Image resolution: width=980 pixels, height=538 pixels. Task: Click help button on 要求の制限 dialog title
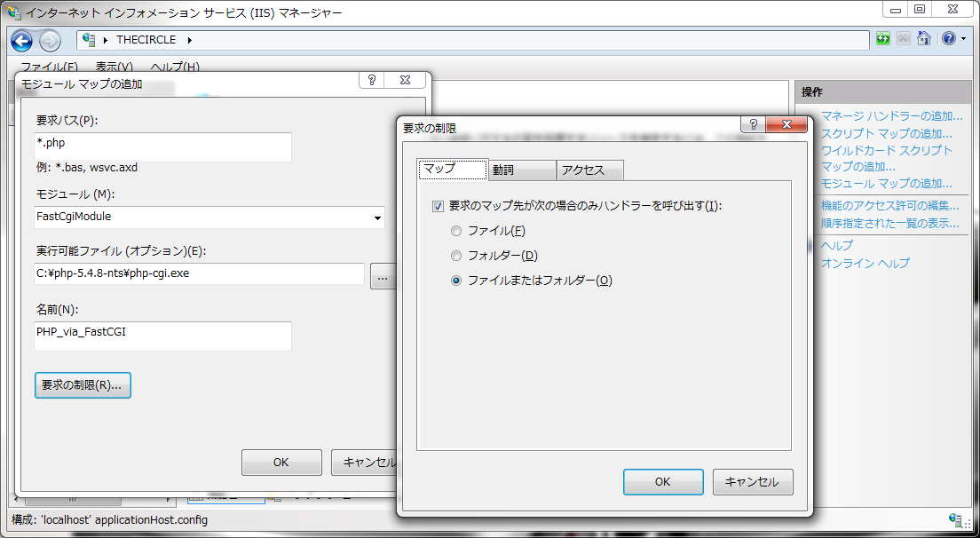(x=751, y=125)
